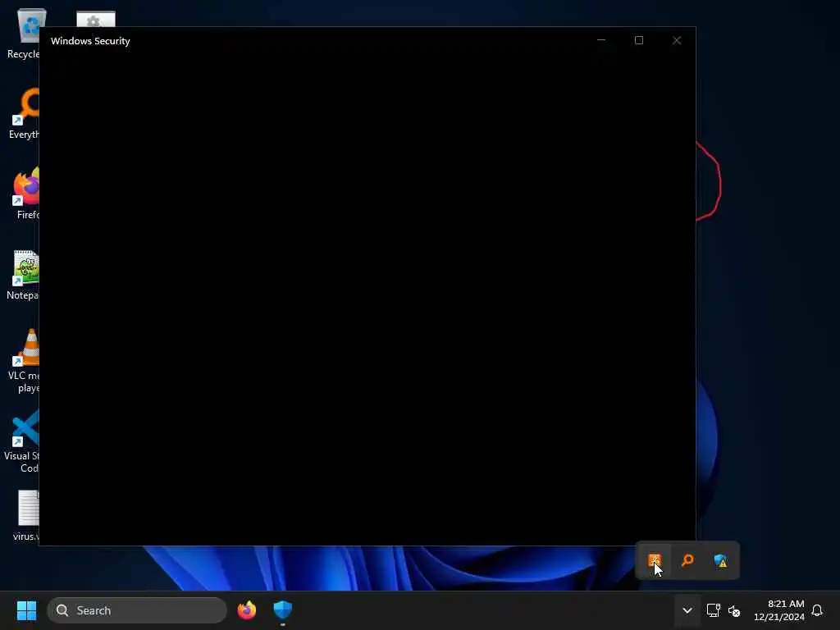840x630 pixels.
Task: Open the notification bell icon
Action: [817, 610]
